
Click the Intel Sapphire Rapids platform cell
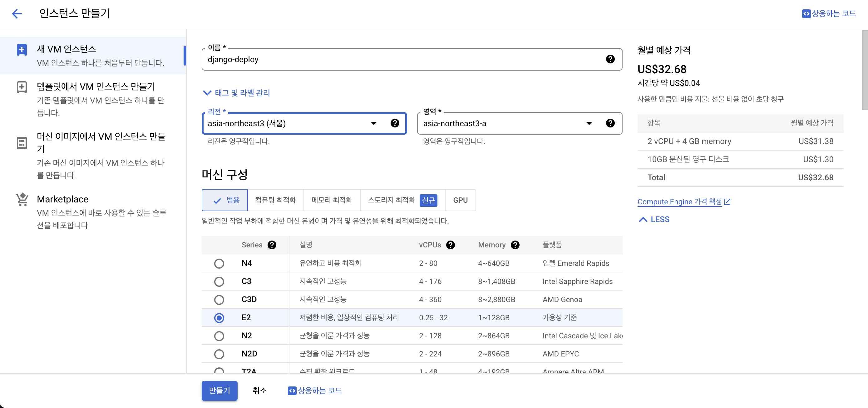tap(577, 281)
